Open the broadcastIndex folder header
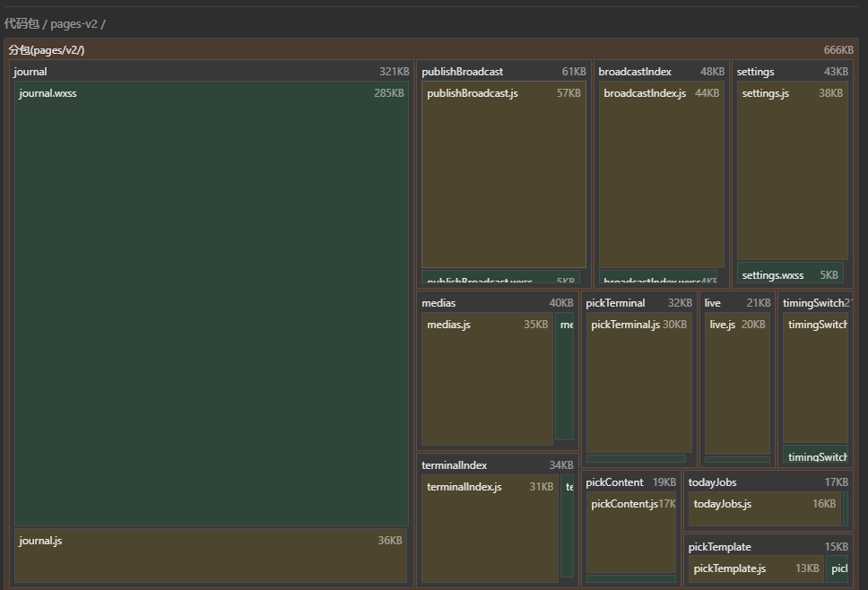868x590 pixels. coord(662,72)
